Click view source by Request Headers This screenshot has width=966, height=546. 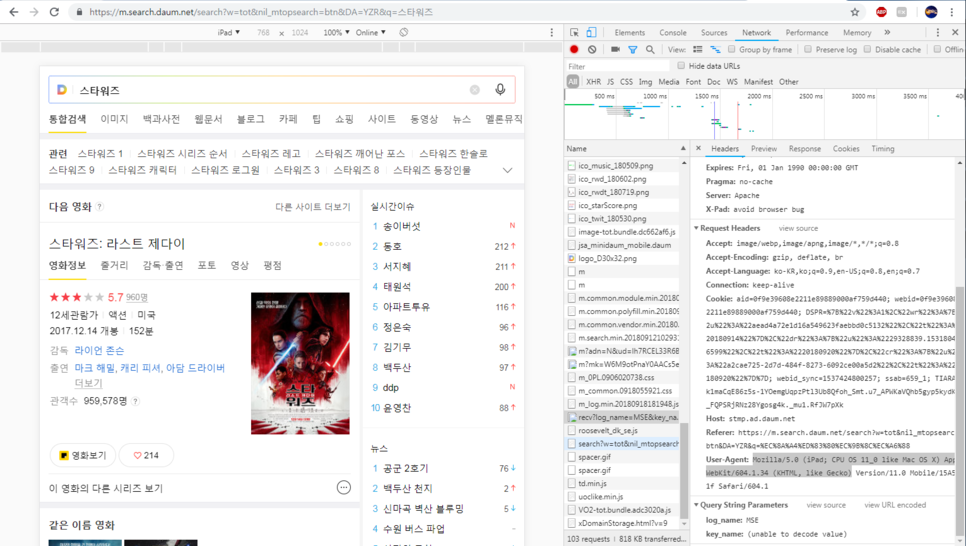[798, 228]
